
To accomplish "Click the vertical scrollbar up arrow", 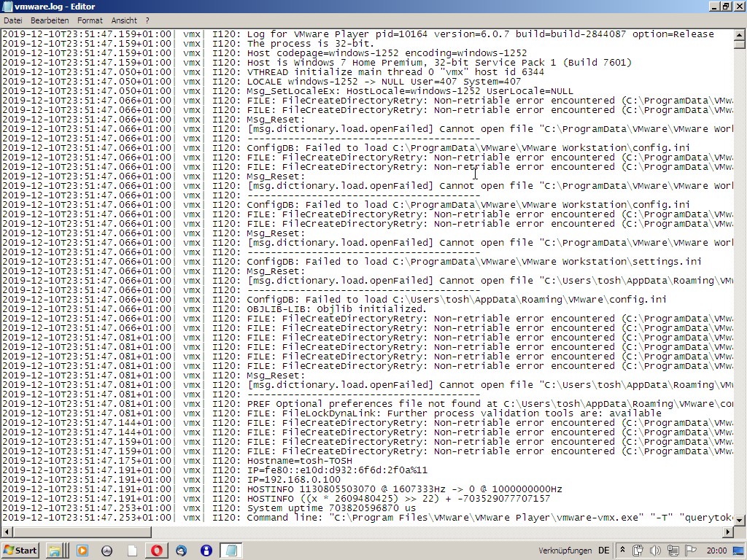I will tap(740, 35).
